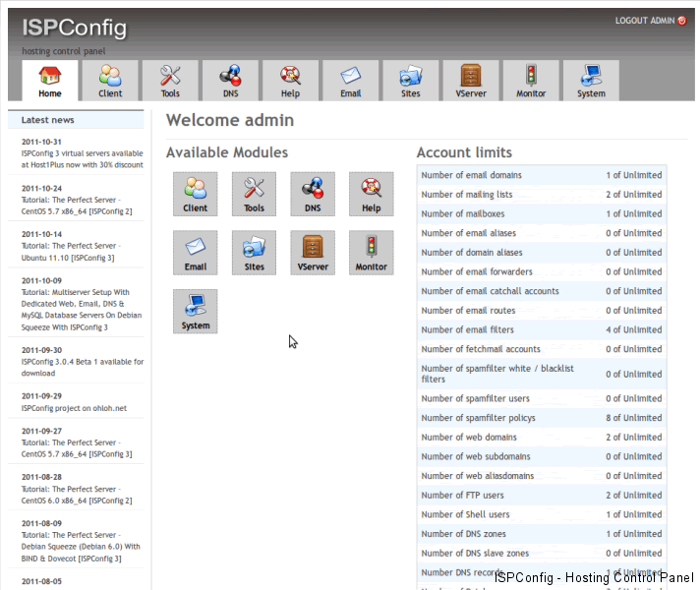
Task: Open the VServer module cabinet icon
Action: (313, 253)
